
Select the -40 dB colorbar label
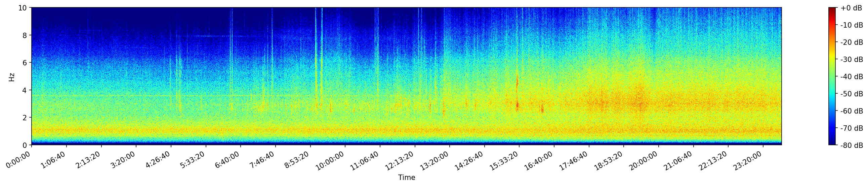point(852,76)
